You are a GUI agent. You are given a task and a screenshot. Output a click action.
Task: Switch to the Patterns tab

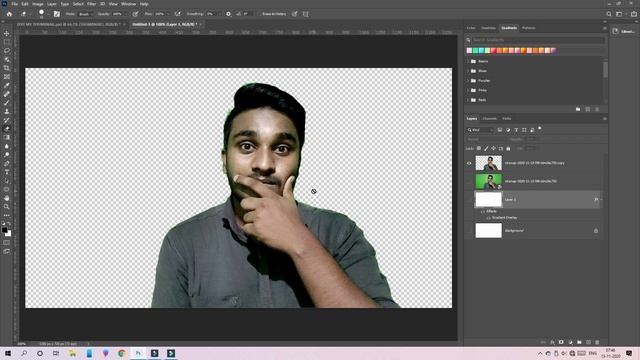[529, 28]
